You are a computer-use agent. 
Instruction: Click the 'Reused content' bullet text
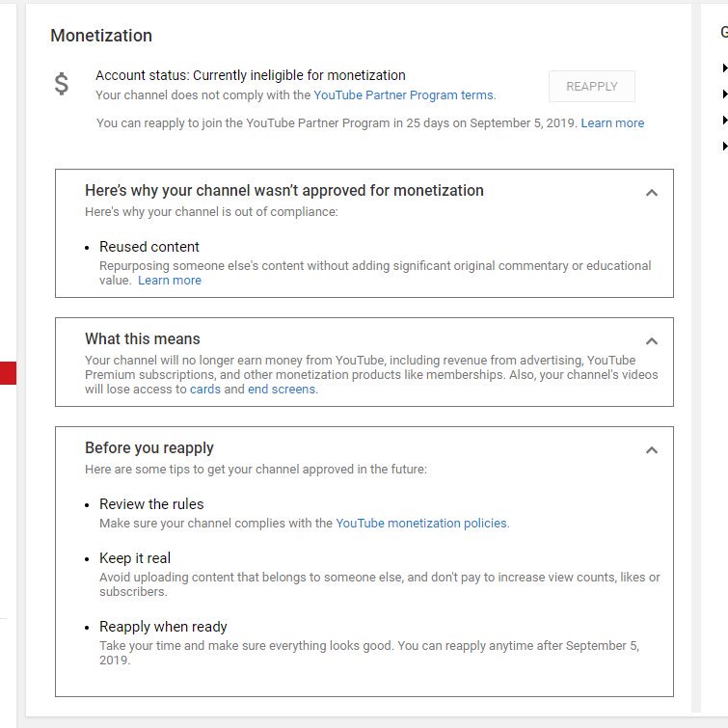[x=149, y=247]
